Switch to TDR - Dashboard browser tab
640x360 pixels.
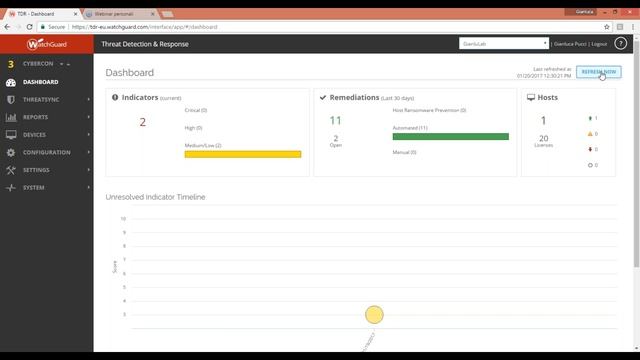[41, 14]
